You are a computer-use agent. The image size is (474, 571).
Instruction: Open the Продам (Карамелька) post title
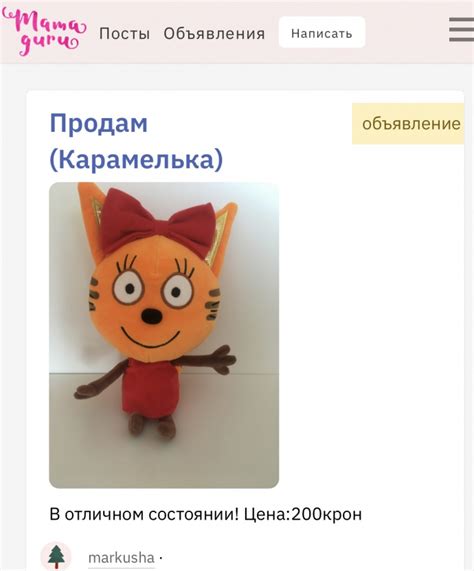point(136,141)
